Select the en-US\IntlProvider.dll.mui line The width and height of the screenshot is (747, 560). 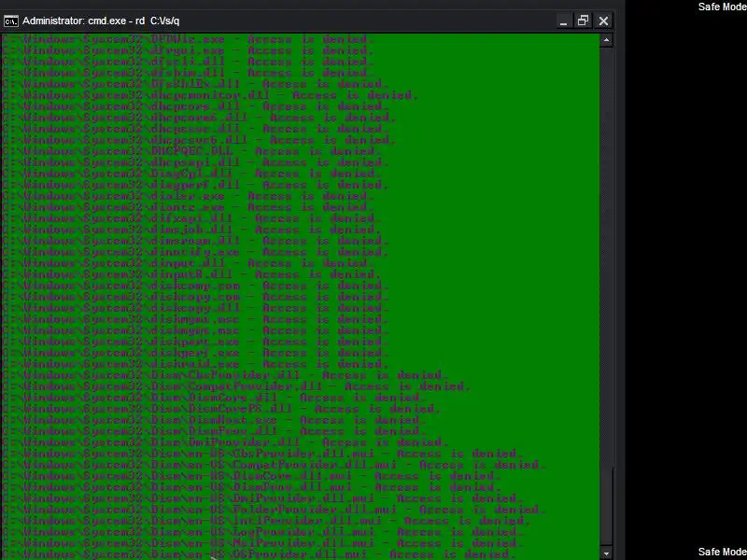pos(266,521)
